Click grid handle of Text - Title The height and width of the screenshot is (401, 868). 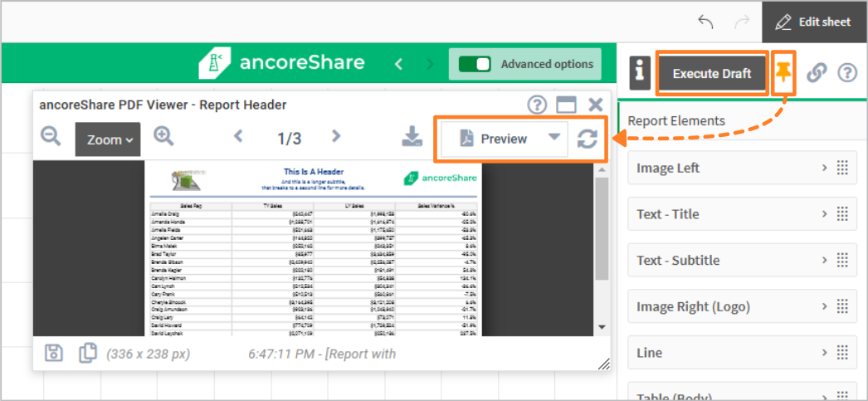click(842, 214)
